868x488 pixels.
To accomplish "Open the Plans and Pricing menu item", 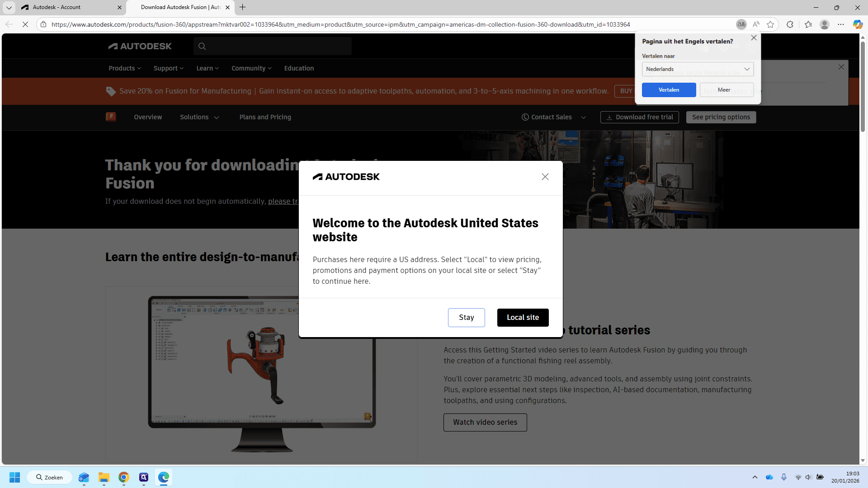I will pos(265,117).
